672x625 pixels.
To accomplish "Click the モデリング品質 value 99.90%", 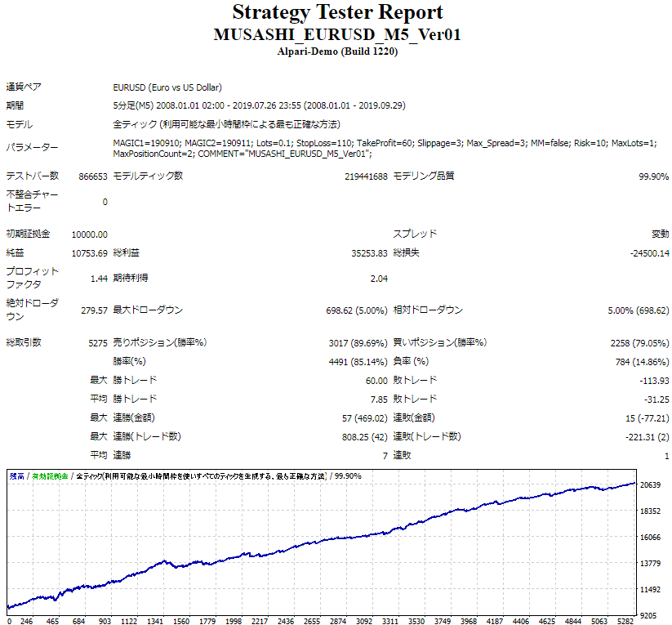I will pos(653,176).
